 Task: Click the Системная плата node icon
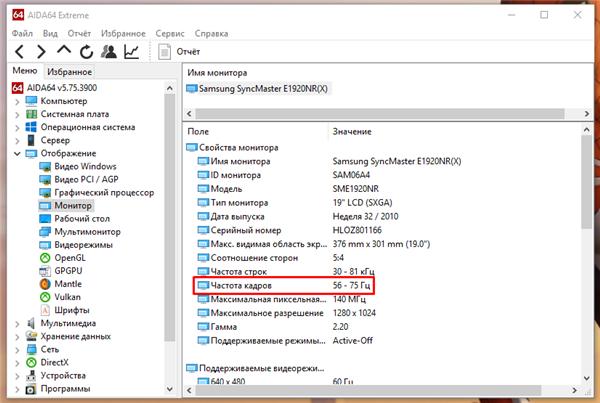tap(31, 114)
